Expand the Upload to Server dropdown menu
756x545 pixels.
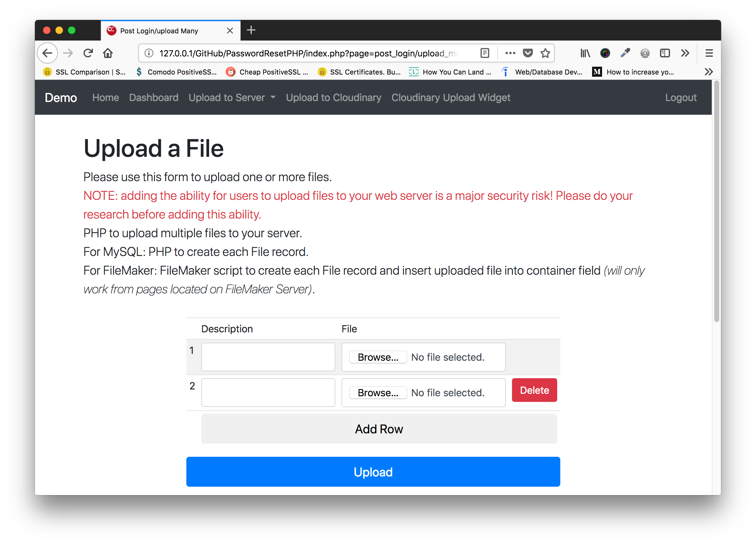(232, 98)
